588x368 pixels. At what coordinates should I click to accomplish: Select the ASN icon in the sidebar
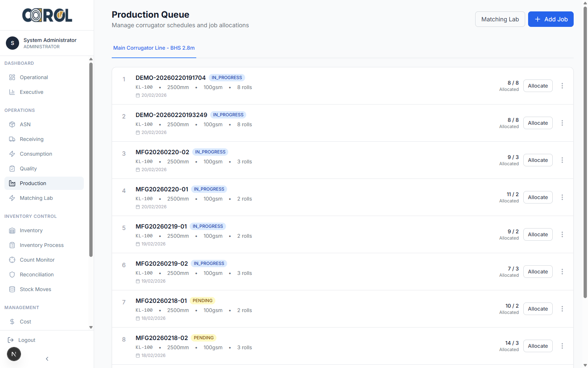pos(12,124)
